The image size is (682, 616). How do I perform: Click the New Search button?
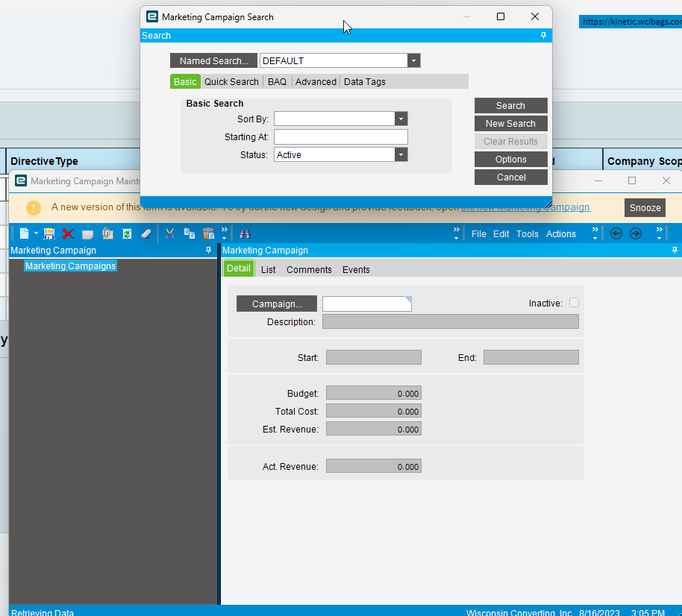pyautogui.click(x=510, y=124)
